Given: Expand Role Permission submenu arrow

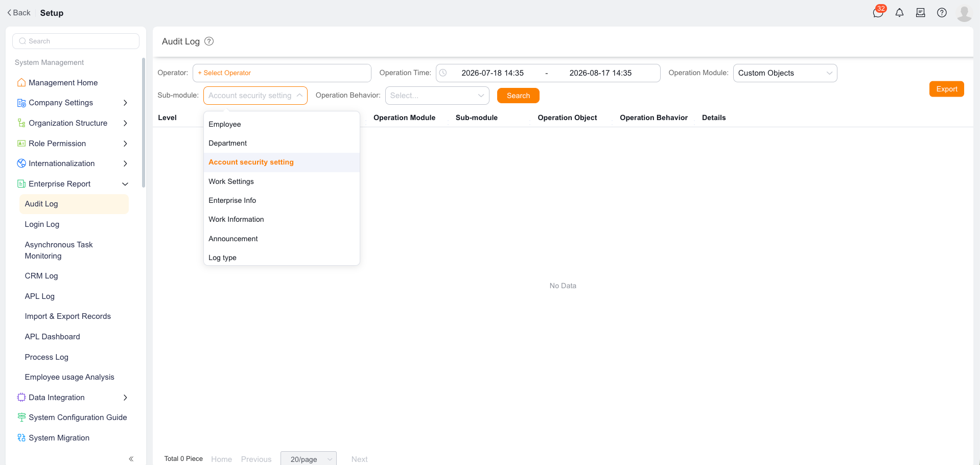Looking at the screenshot, I should [x=125, y=144].
